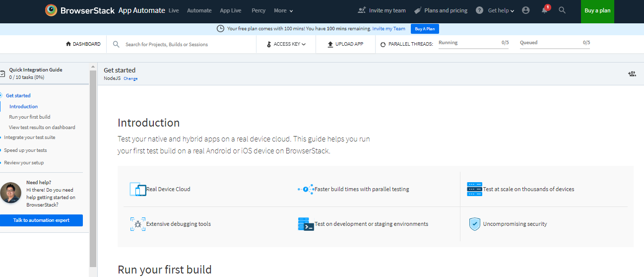Select View test results on dashboard
This screenshot has width=644, height=277.
[42, 128]
